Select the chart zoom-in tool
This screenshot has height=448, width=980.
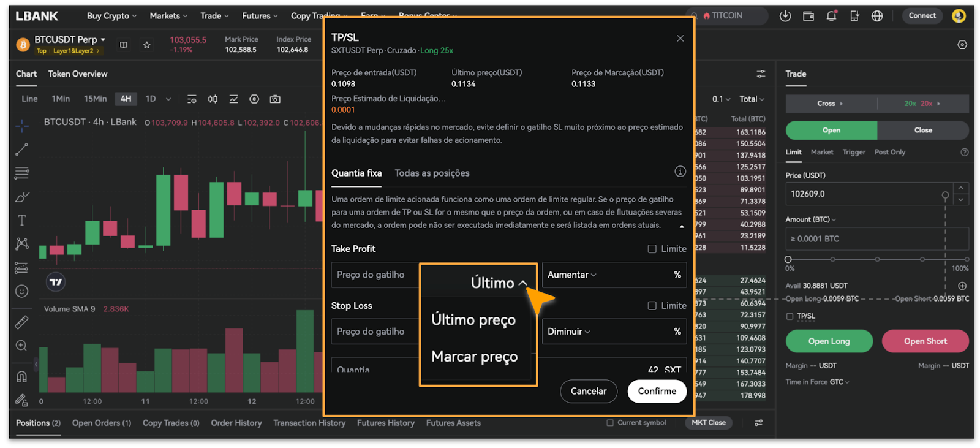tap(21, 346)
